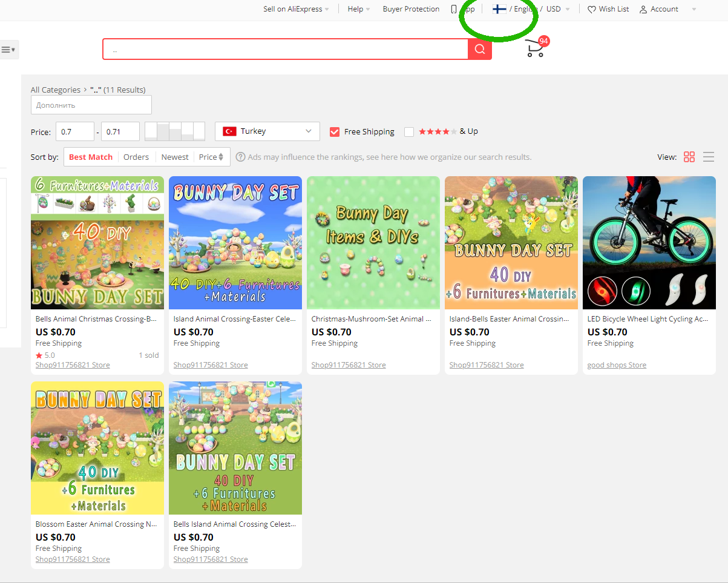
Task: Open the Island Animal Crossing-Easter product image
Action: [235, 243]
